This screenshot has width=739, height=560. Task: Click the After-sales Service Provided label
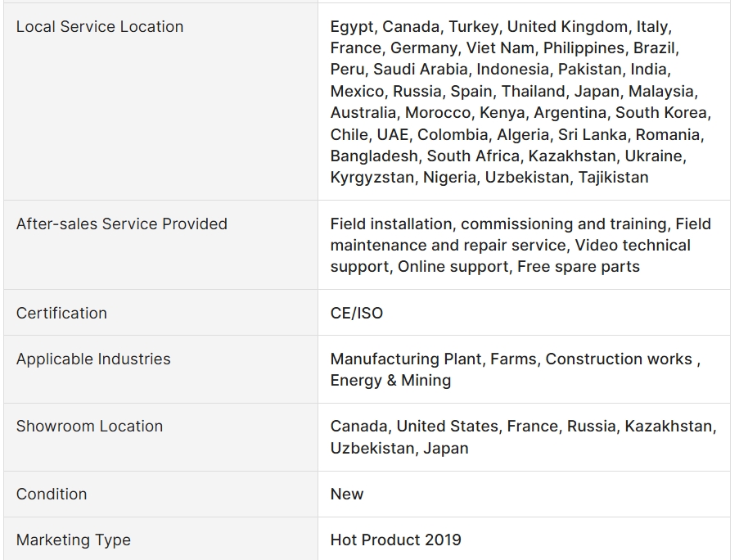pos(122,224)
